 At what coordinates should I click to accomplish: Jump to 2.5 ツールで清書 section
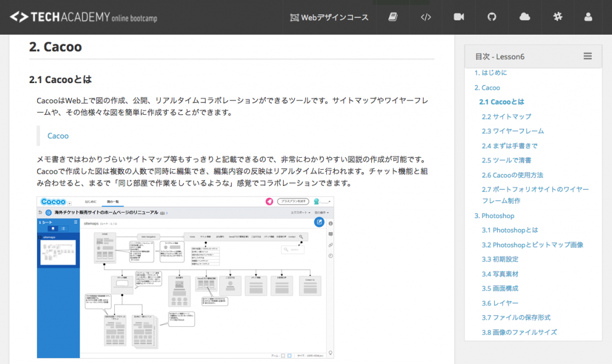click(506, 160)
